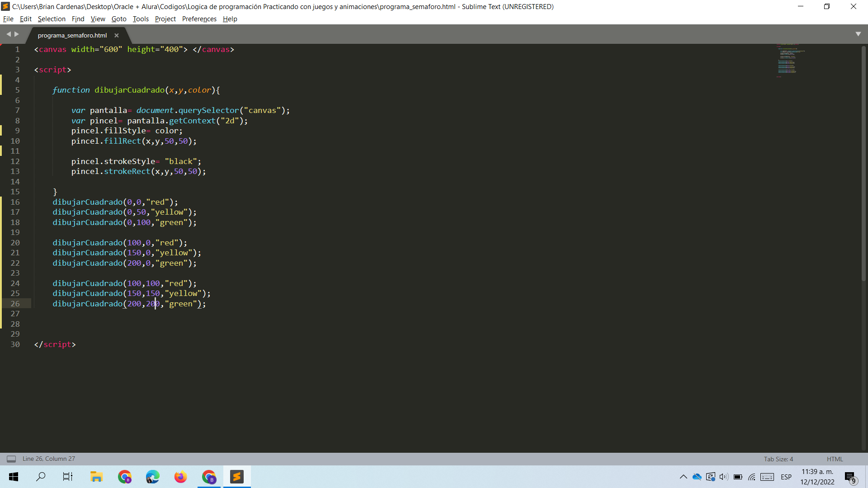Viewport: 868px width, 488px height.
Task: Open the Tab Size: 4 selector
Action: tap(778, 459)
